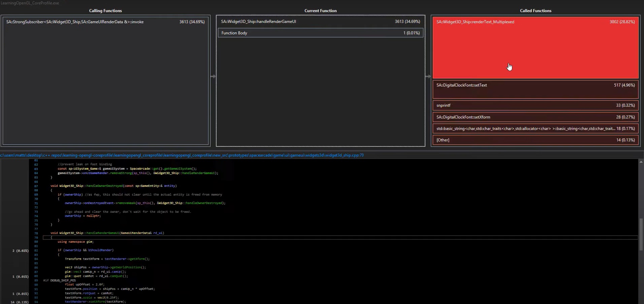The image size is (644, 304).
Task: Click the 3002 (28.82%) sample value
Action: click(x=622, y=22)
